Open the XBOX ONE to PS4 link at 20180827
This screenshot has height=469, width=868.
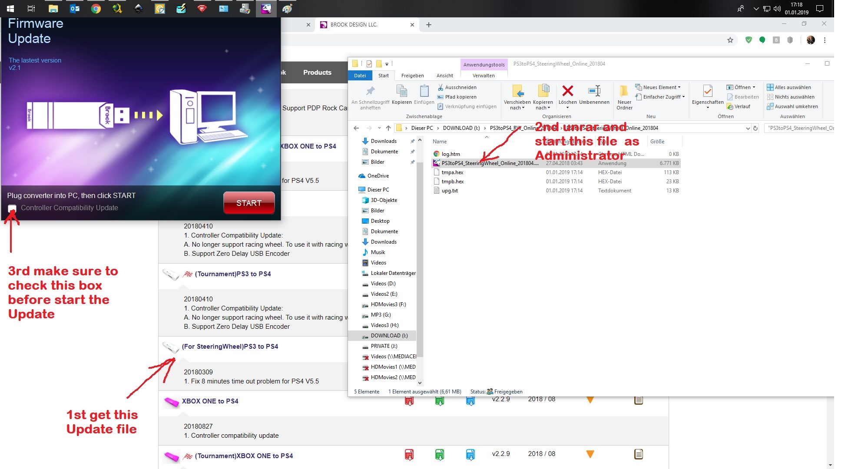(x=210, y=401)
